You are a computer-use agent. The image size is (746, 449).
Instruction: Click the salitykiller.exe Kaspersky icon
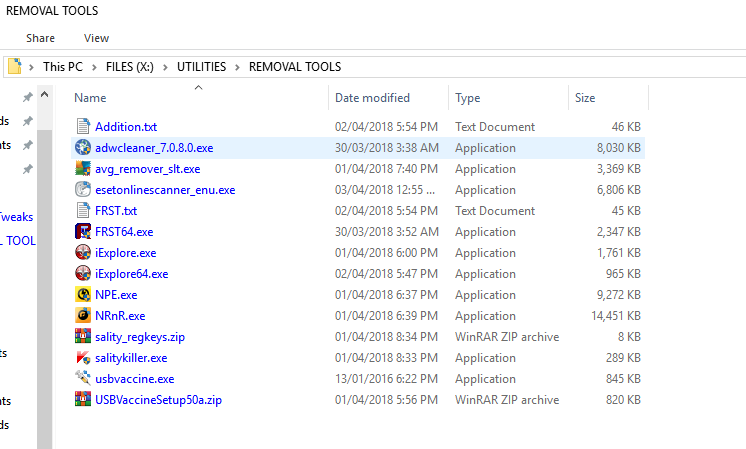click(x=83, y=357)
